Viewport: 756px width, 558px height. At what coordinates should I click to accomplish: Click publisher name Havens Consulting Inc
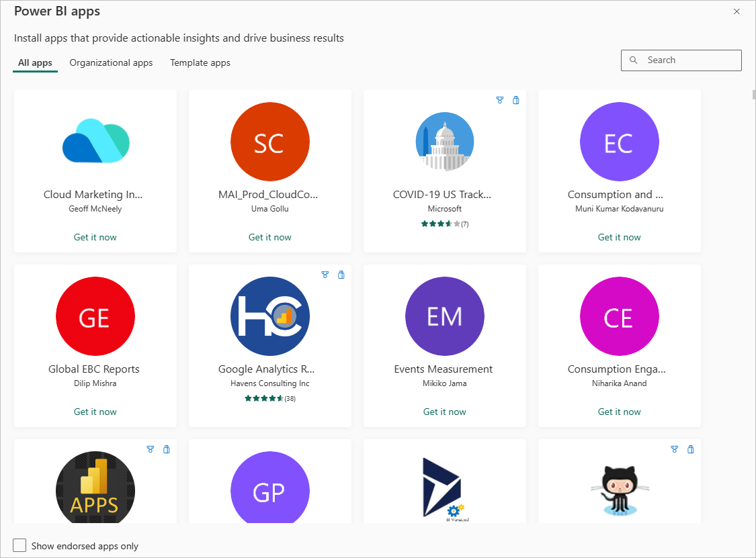[270, 383]
